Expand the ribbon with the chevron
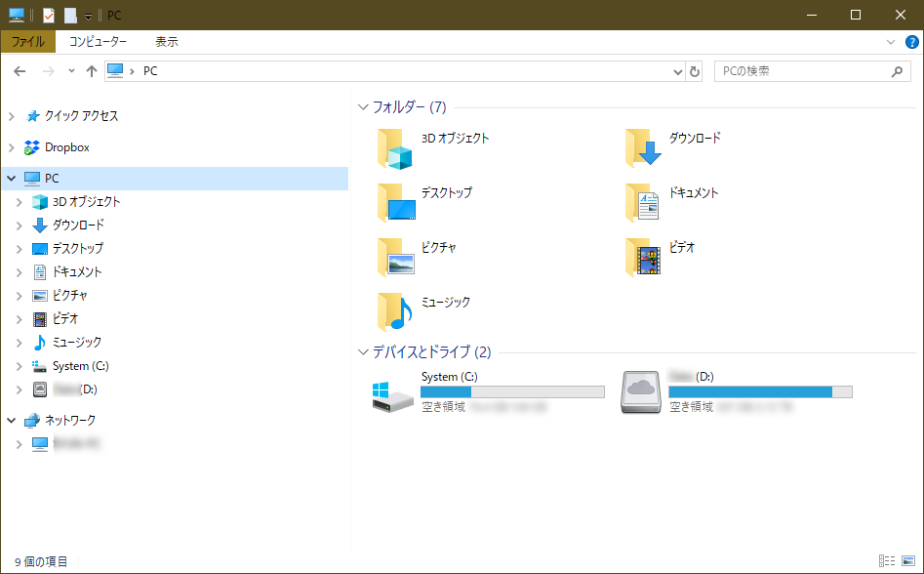The width and height of the screenshot is (924, 574). 891,42
